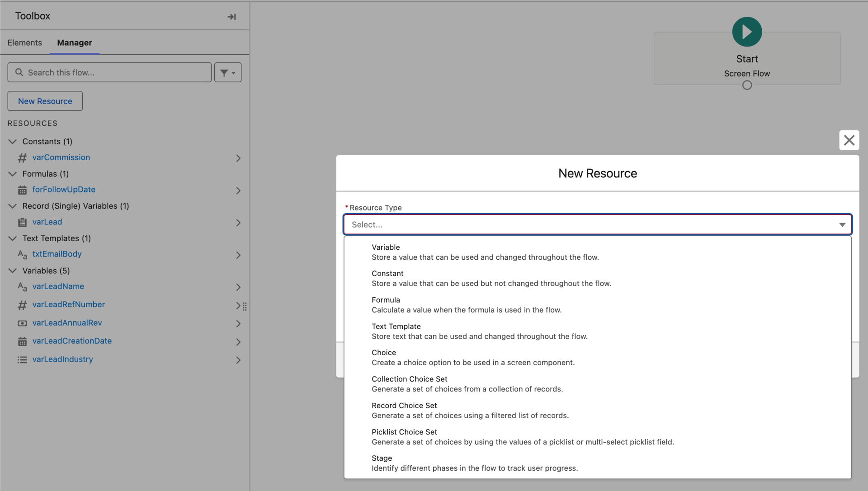The height and width of the screenshot is (491, 868).
Task: Open the varLeadCreationDate resource
Action: tap(72, 341)
